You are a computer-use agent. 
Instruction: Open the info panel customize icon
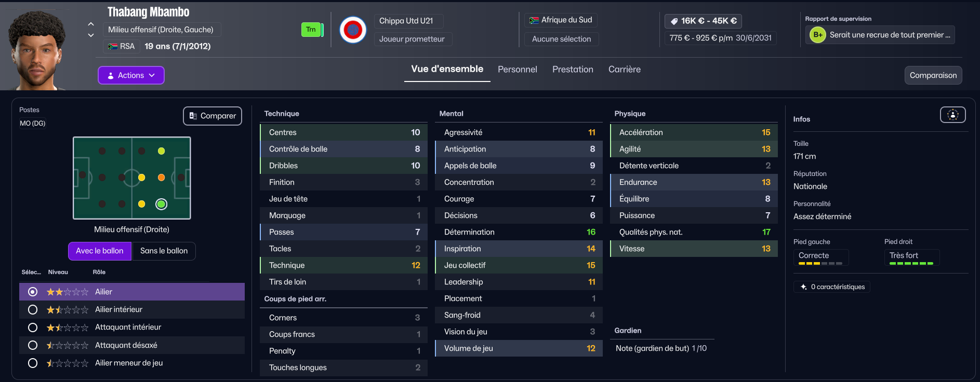click(952, 115)
